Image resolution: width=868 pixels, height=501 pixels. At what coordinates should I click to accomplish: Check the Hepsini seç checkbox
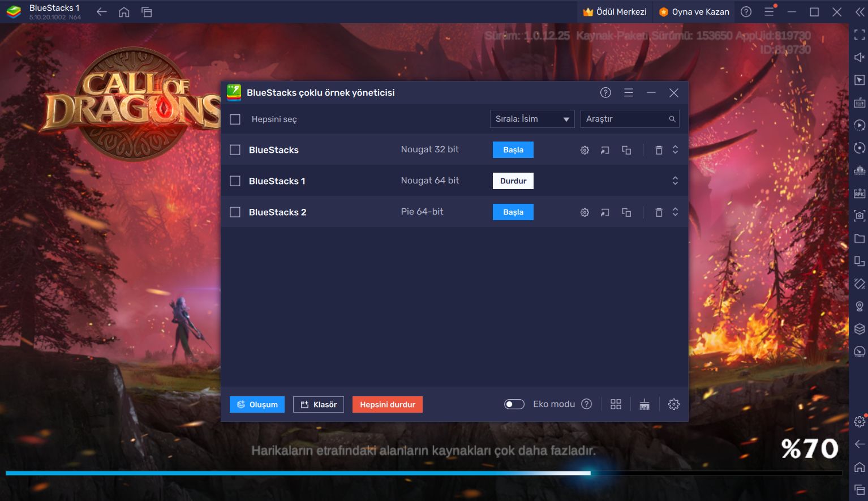click(235, 119)
